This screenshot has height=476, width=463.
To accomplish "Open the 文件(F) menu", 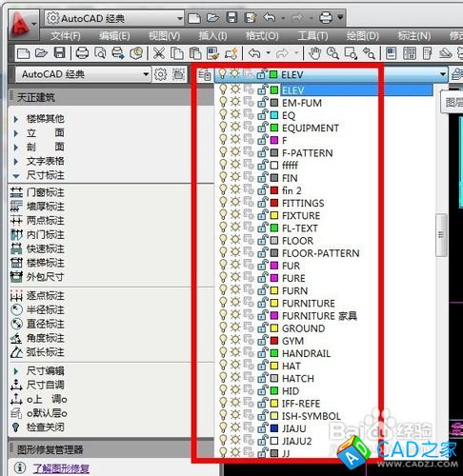I will click(66, 36).
